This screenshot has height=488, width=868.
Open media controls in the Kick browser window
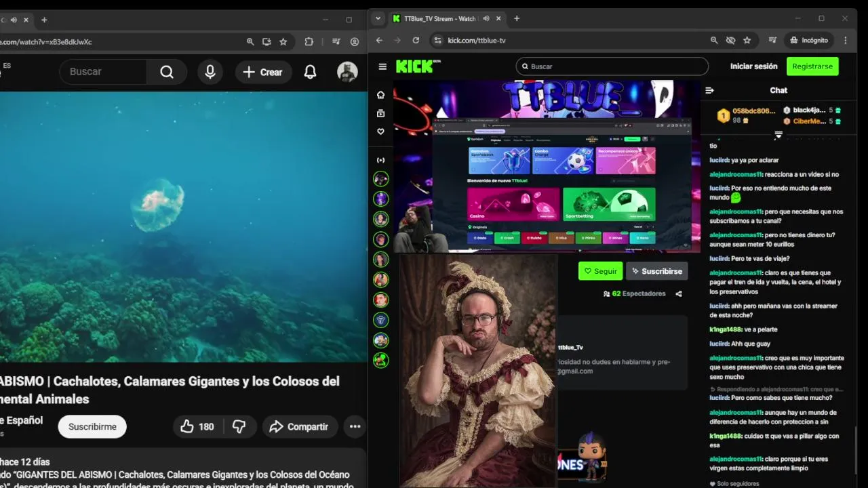click(x=772, y=41)
